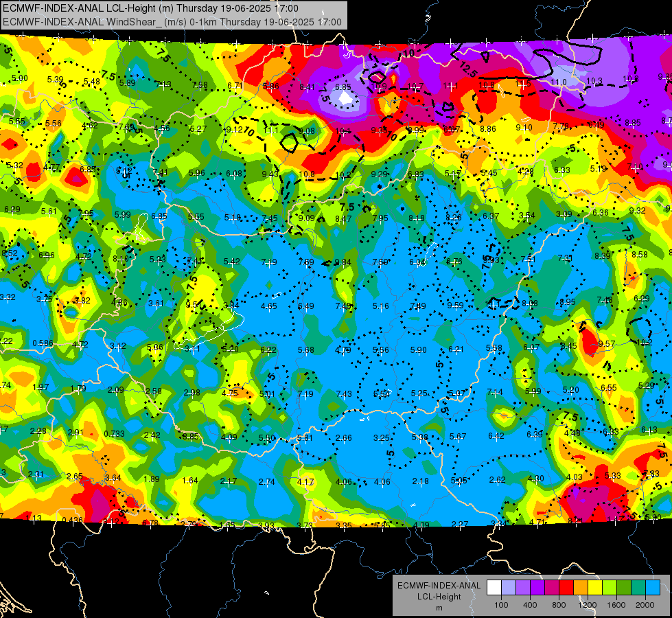Click the wind shear value 4.03
The image size is (672, 618).
(575, 477)
